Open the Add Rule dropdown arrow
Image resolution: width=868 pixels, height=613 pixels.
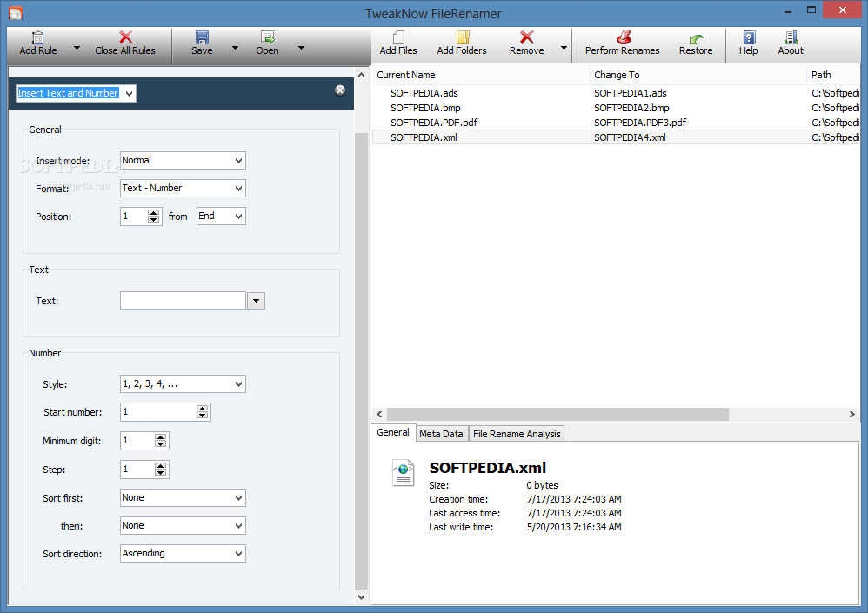[x=77, y=48]
